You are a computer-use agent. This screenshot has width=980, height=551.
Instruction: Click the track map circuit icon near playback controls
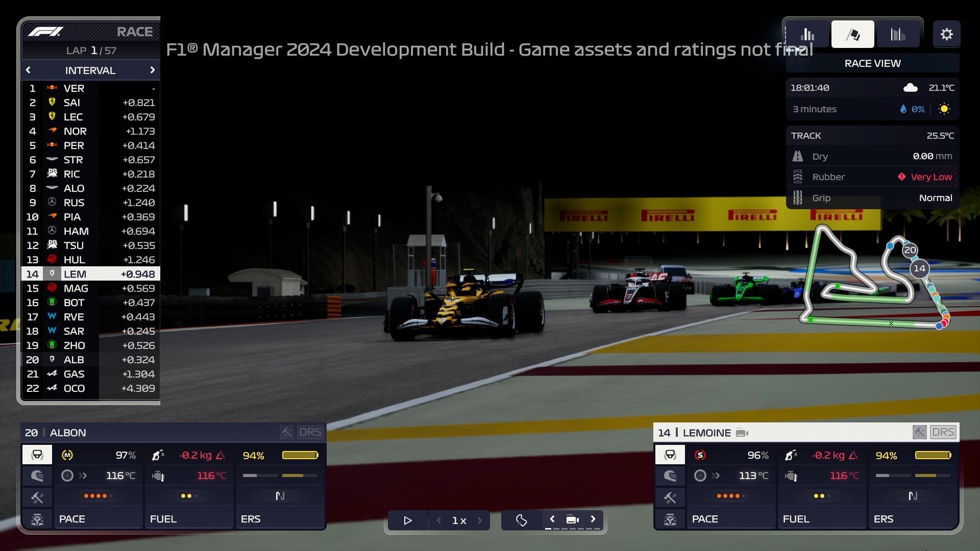[521, 520]
